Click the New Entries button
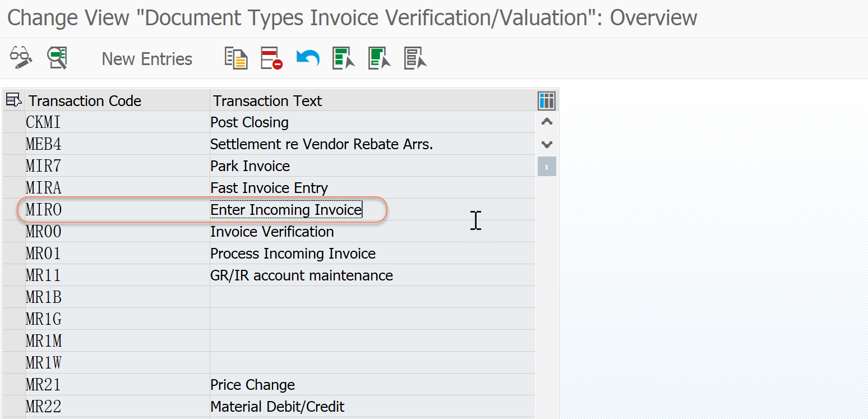 coord(146,58)
